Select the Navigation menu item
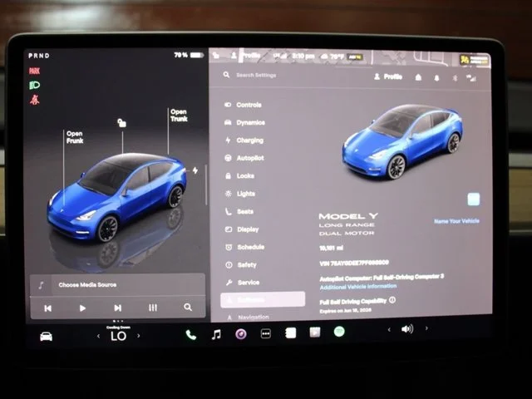The height and width of the screenshot is (399, 532). point(249,318)
